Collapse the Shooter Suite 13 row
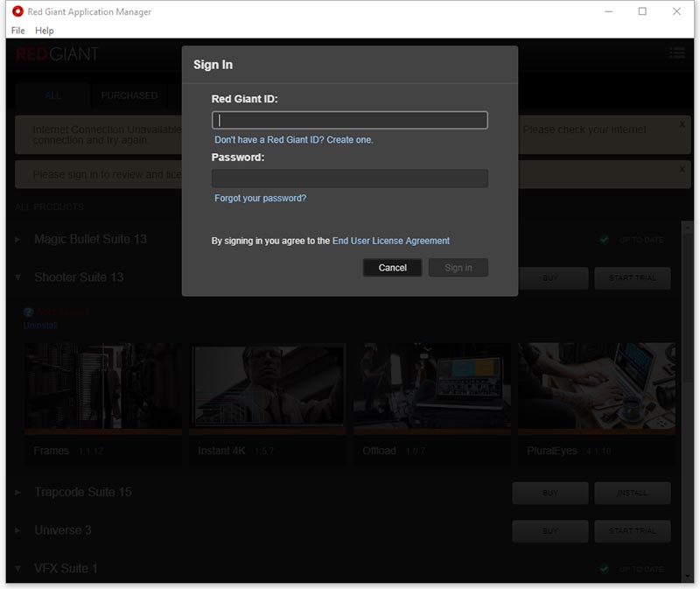This screenshot has height=589, width=700. (x=17, y=277)
